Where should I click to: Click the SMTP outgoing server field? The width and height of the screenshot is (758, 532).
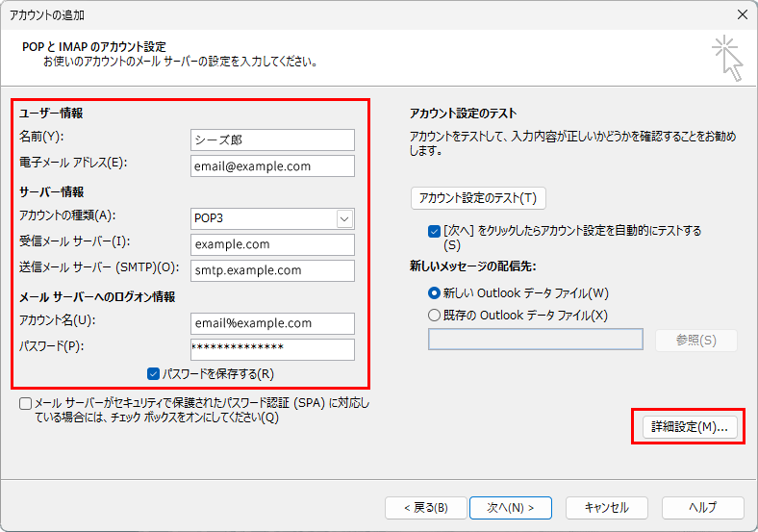[272, 271]
